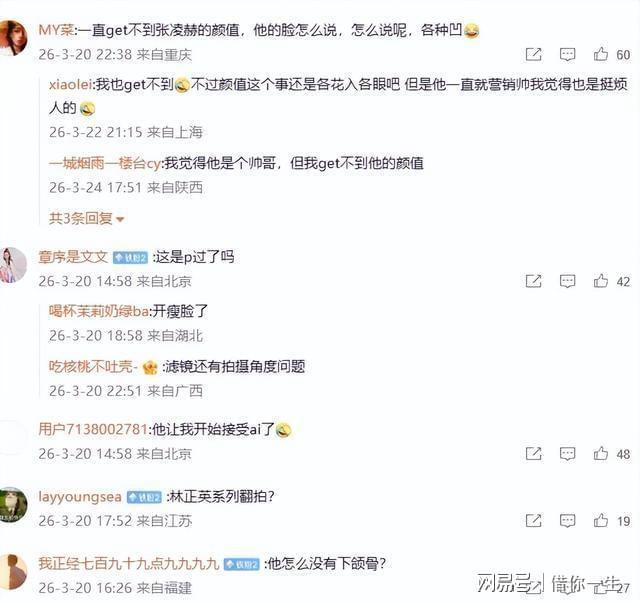Like 章序是文文's comment with 42 likes
This screenshot has width=640, height=603.
[600, 281]
